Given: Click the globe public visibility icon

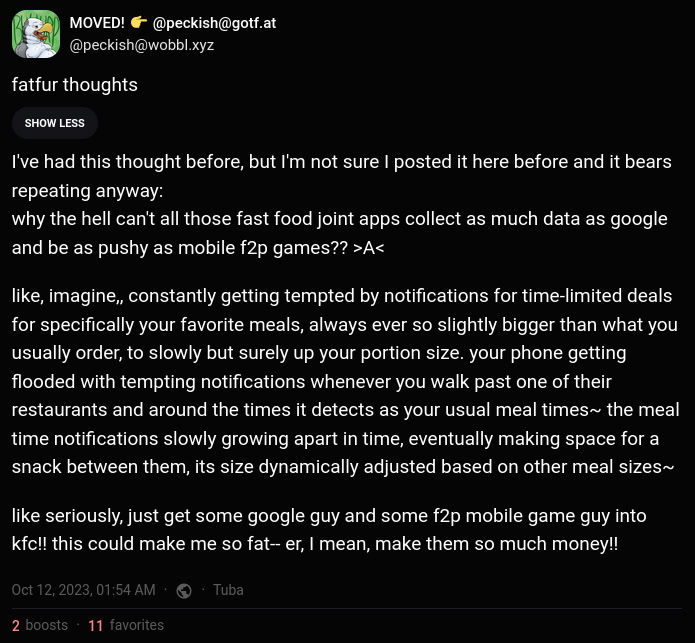Looking at the screenshot, I should pyautogui.click(x=184, y=590).
